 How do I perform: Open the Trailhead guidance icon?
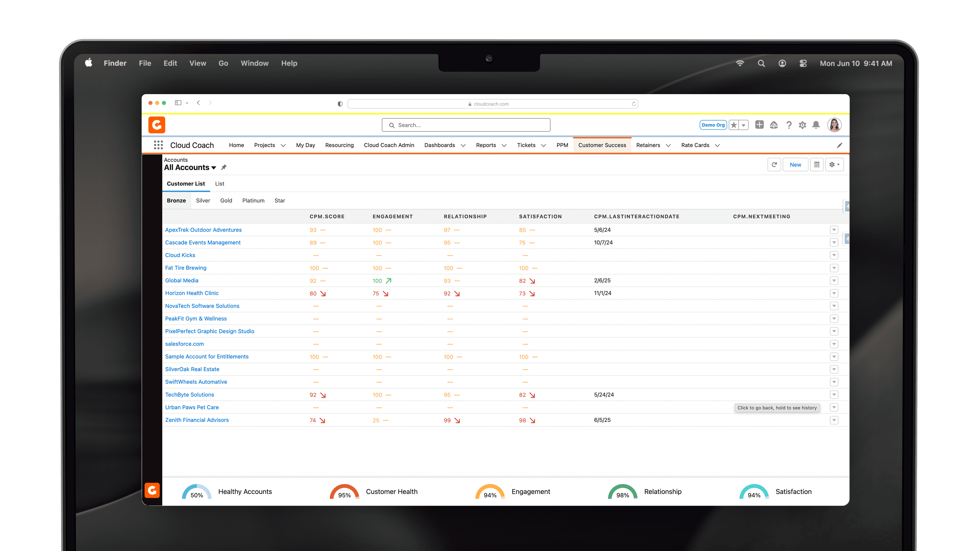(774, 125)
